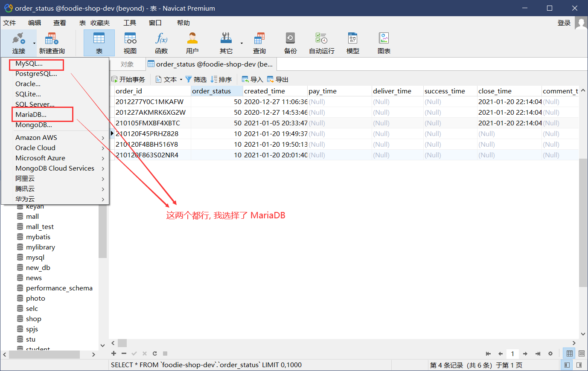Click the database tree's vertical scrollbar thumb
This screenshot has width=588, height=371.
(x=102, y=231)
